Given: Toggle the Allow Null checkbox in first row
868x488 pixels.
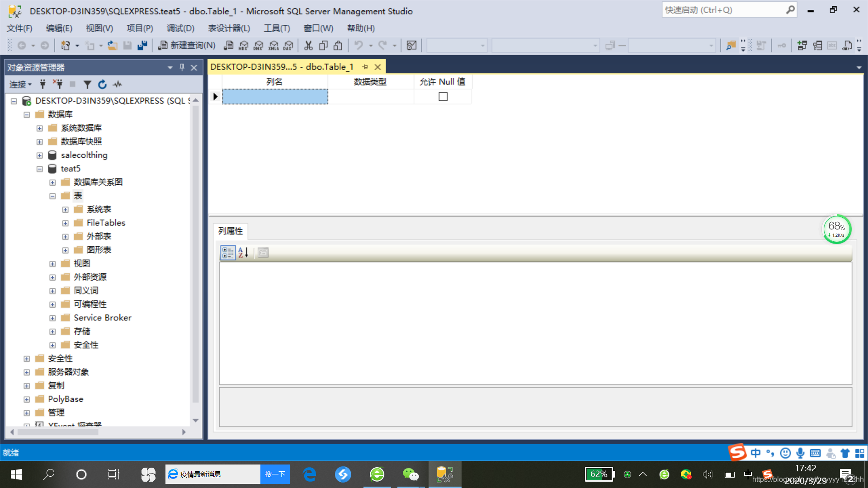Looking at the screenshot, I should pyautogui.click(x=443, y=97).
